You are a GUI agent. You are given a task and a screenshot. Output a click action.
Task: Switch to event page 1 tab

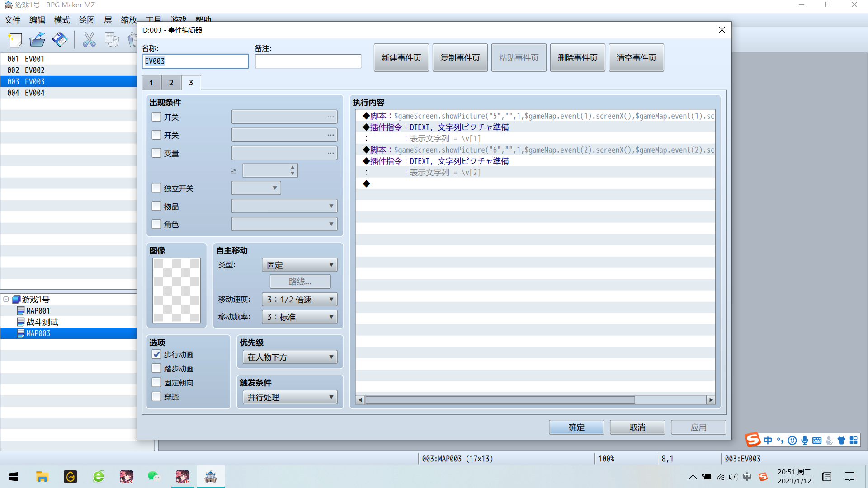click(x=151, y=83)
